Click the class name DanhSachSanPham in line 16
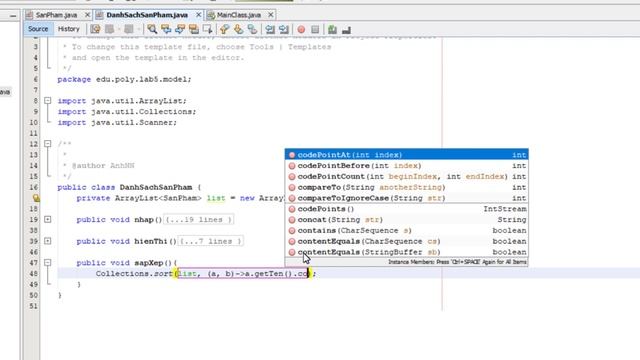The height and width of the screenshot is (360, 640). pyautogui.click(x=156, y=187)
